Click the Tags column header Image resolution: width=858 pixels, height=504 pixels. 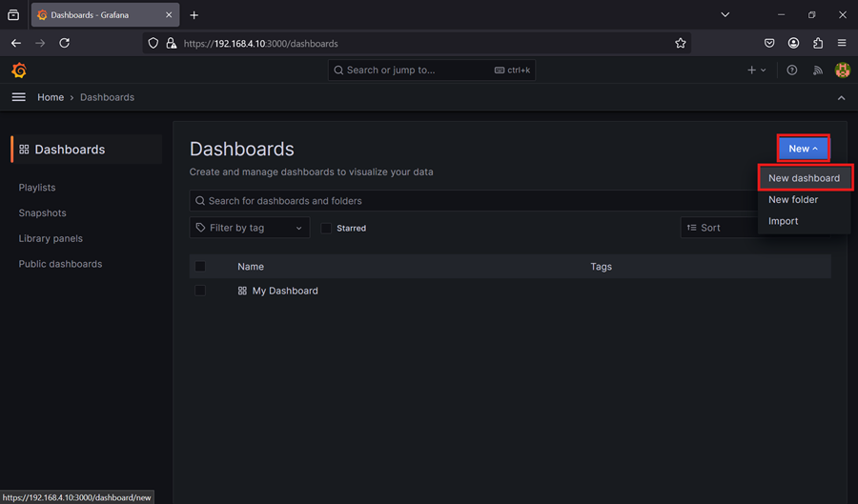click(x=601, y=267)
